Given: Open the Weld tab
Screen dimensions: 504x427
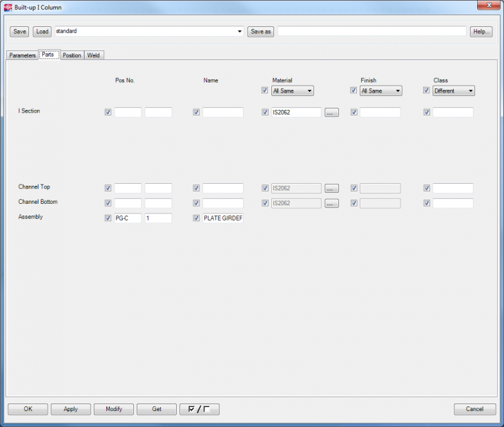Looking at the screenshot, I should pos(94,55).
